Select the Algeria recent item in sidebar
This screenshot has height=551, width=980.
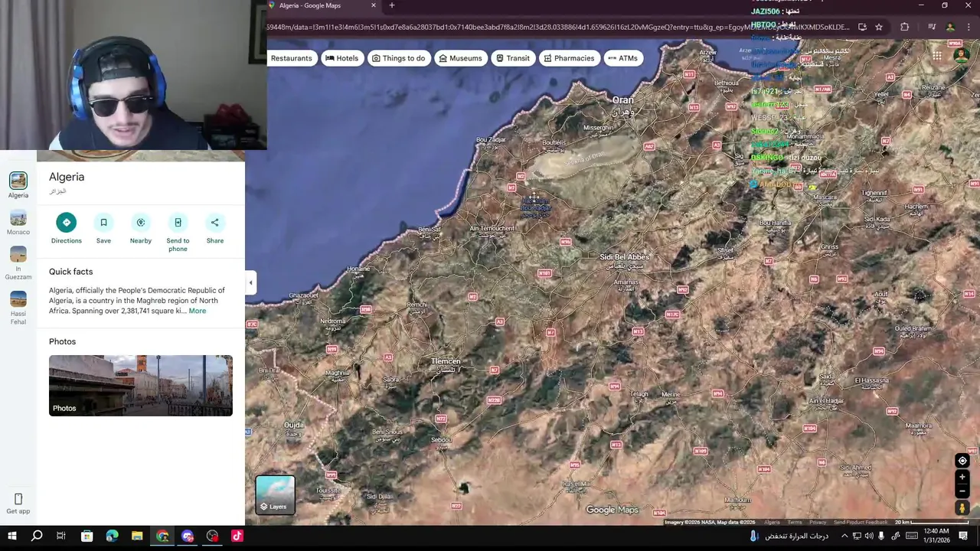(x=18, y=185)
